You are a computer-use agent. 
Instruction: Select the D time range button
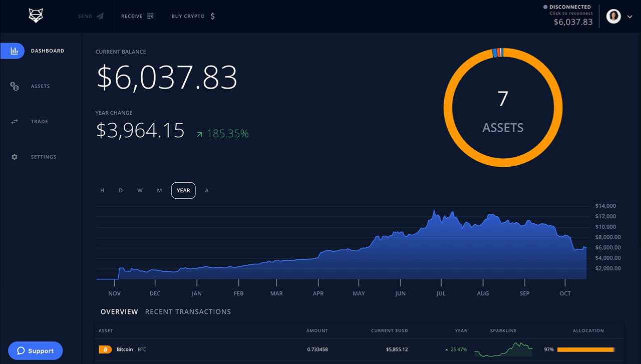120,190
